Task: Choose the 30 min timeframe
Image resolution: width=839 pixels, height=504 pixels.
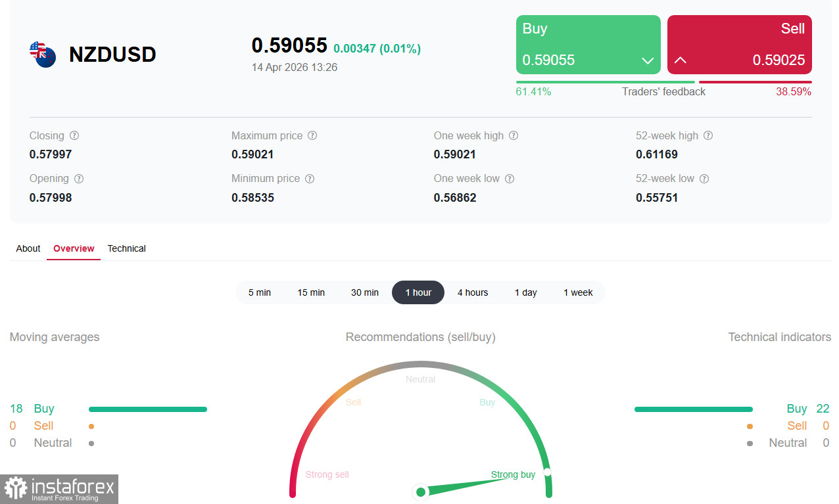Action: pos(365,292)
